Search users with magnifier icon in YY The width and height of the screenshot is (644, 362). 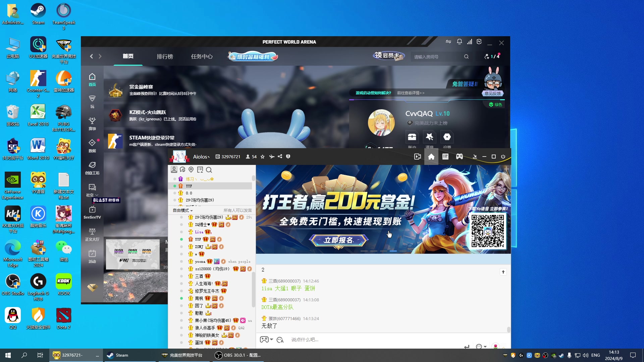209,170
